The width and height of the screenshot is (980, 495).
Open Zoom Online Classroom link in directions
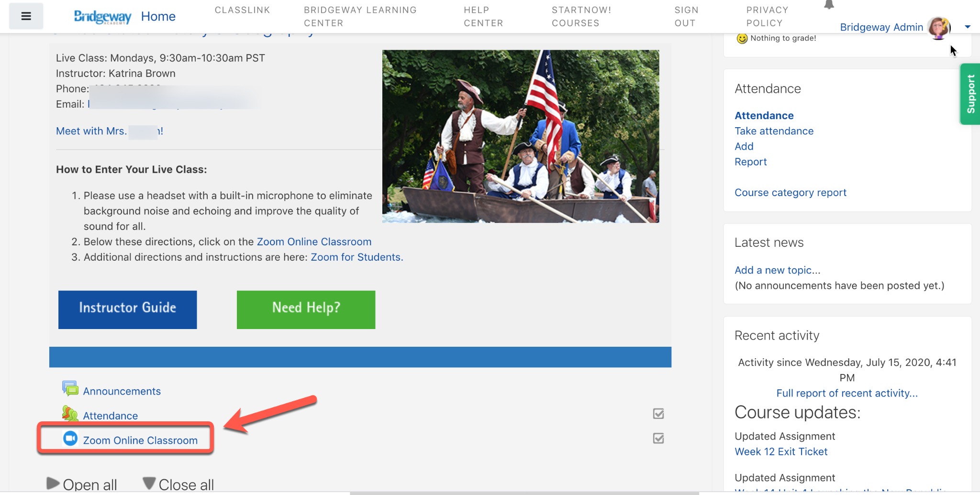[314, 242]
